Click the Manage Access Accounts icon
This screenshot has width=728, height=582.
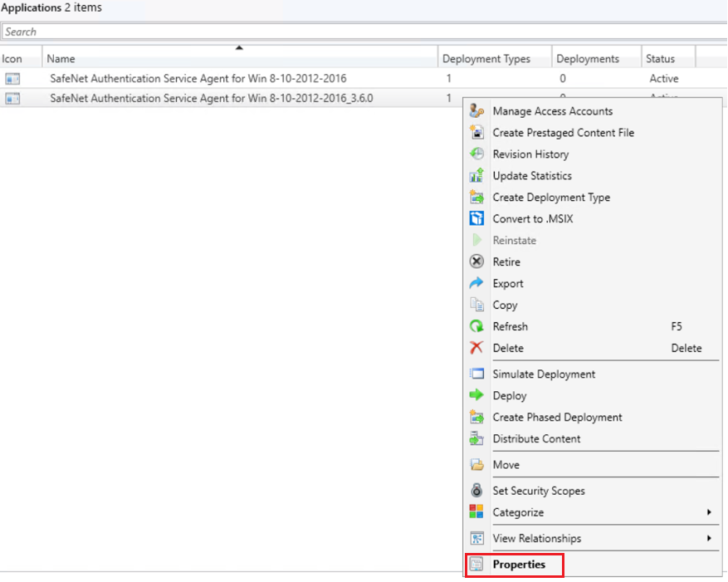pyautogui.click(x=476, y=111)
